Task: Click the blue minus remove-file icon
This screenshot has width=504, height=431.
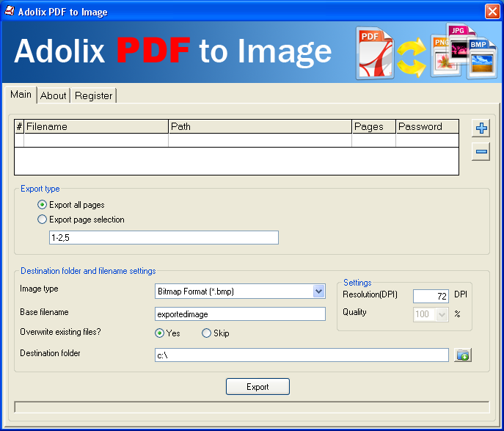Action: [x=481, y=151]
